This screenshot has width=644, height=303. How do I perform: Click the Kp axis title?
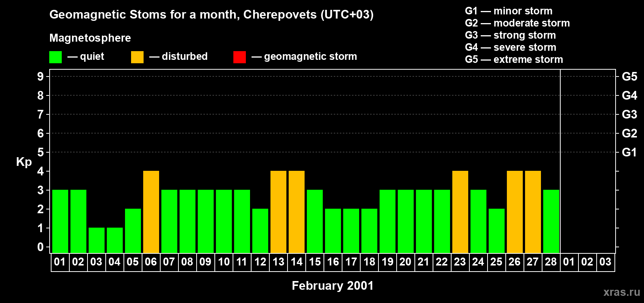pyautogui.click(x=24, y=162)
